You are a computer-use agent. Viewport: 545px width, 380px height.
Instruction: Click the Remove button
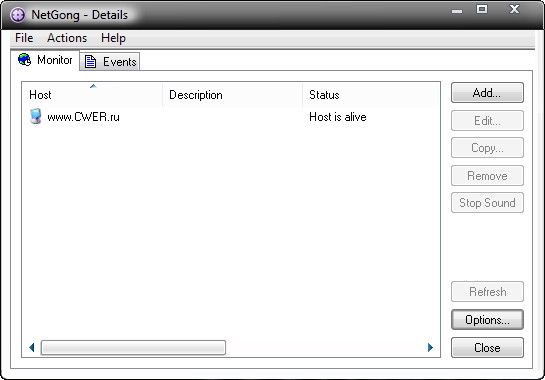pos(487,175)
